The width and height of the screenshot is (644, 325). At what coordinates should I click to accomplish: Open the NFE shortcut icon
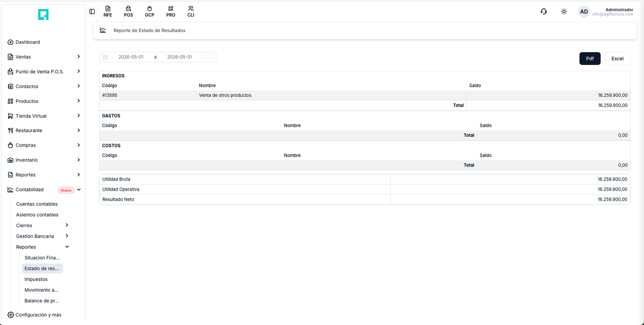click(108, 12)
